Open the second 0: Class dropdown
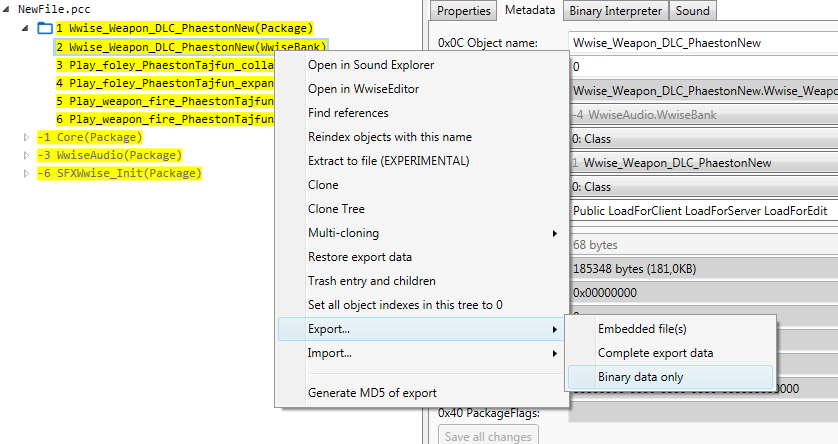 pos(703,187)
